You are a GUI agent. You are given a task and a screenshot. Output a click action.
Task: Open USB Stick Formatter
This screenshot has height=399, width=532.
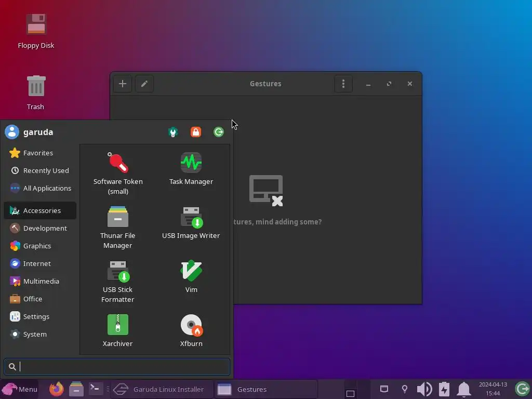point(118,281)
